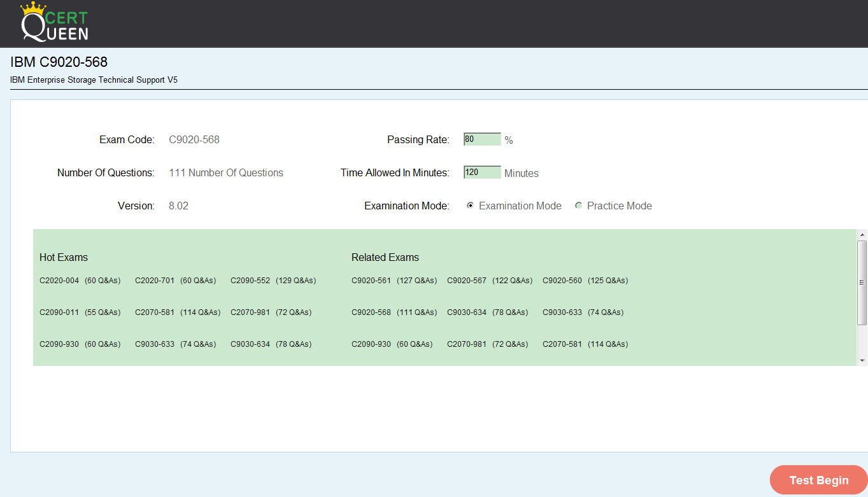Click the Passing Rate input field

(x=482, y=139)
